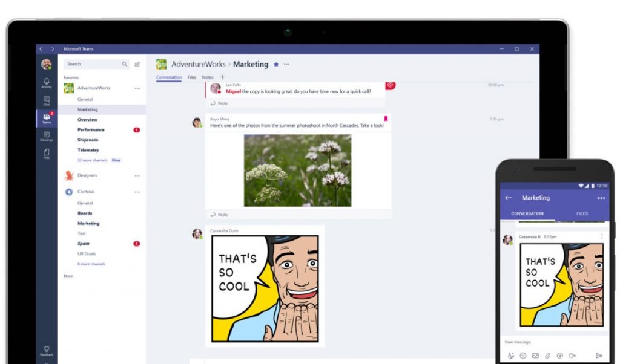This screenshot has width=620, height=364.
Task: Open Contoso team more options
Action: 137,192
